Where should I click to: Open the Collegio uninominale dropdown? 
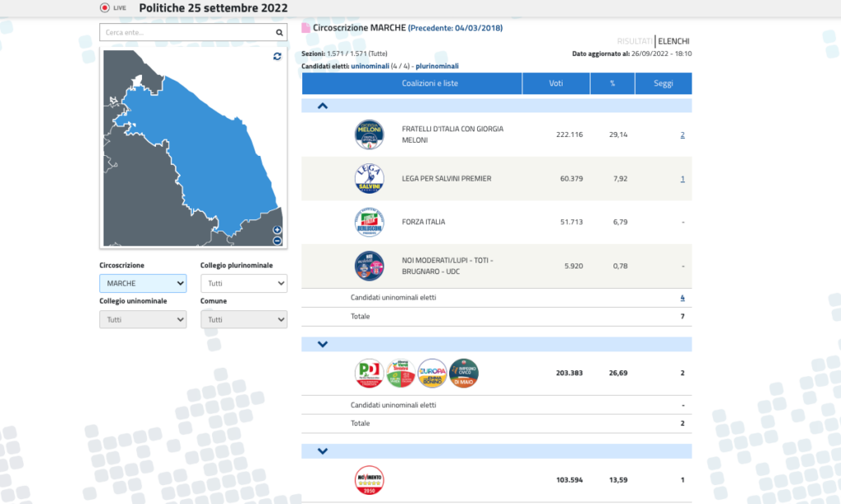143,319
